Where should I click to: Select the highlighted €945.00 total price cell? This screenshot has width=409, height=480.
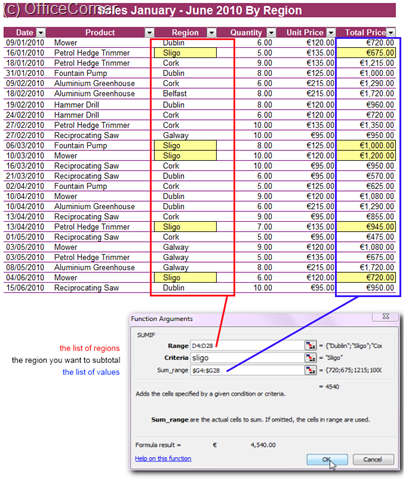point(366,227)
